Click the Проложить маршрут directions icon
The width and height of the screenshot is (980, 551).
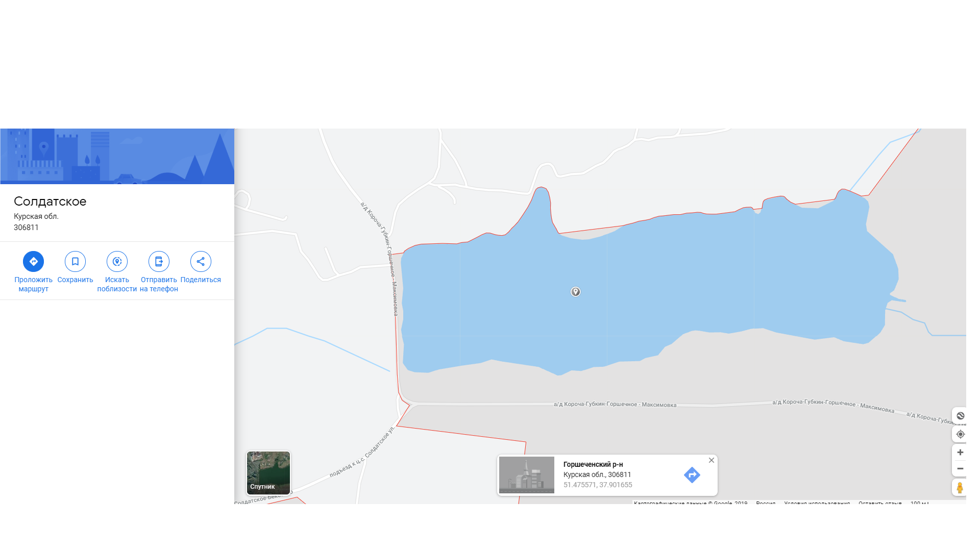pyautogui.click(x=33, y=262)
